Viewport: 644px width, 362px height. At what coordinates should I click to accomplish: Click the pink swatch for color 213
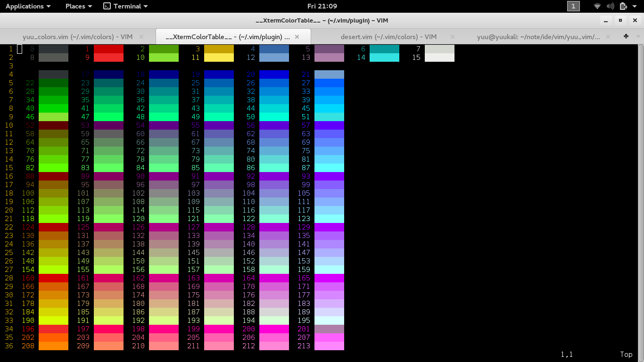(x=329, y=346)
